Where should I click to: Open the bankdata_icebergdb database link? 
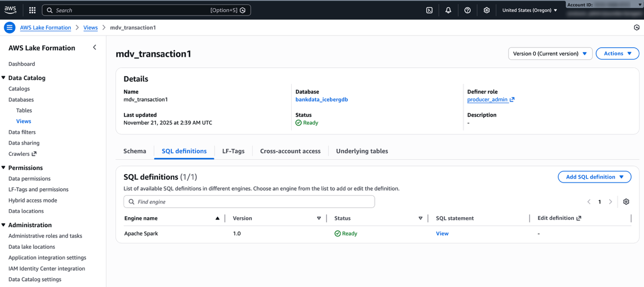coord(322,99)
